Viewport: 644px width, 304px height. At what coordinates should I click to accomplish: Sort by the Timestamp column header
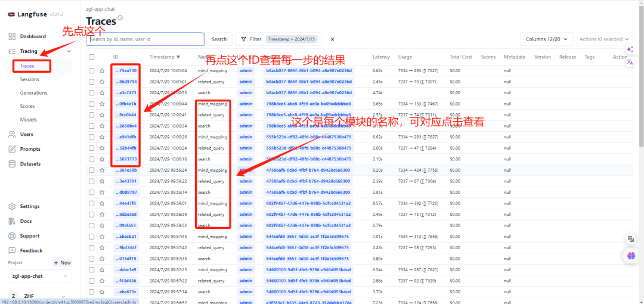pos(165,57)
